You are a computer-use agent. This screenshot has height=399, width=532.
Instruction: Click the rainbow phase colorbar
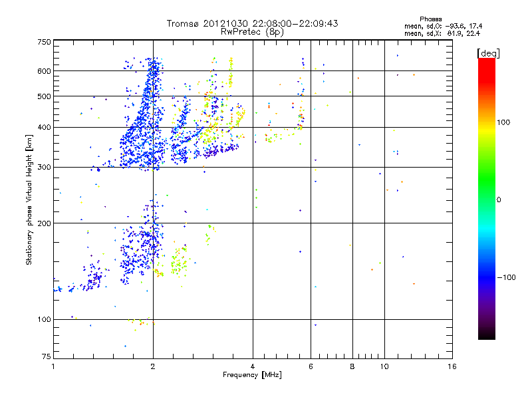[x=487, y=198]
